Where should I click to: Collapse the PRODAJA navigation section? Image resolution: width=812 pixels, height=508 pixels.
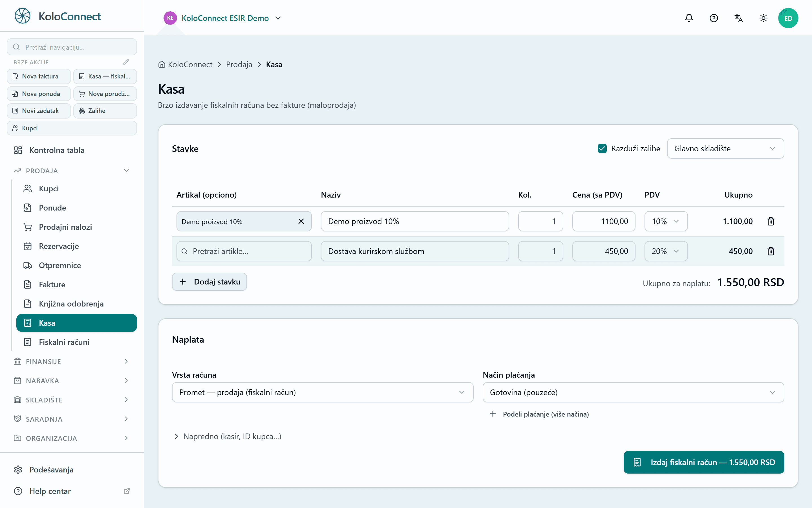[x=72, y=171]
